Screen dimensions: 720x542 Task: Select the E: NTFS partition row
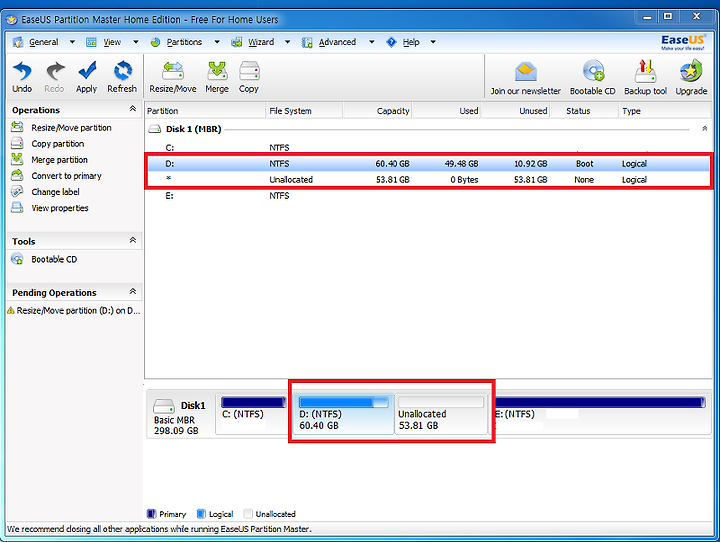tap(428, 196)
